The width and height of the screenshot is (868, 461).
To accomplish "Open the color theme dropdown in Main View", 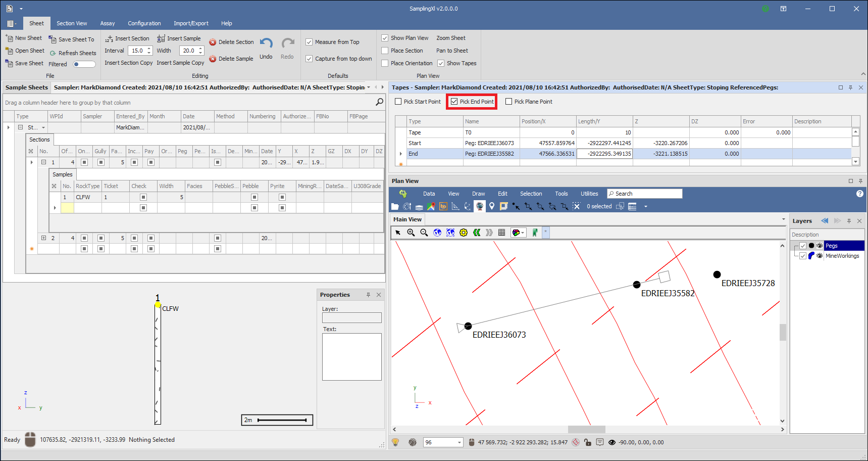I will [x=519, y=233].
